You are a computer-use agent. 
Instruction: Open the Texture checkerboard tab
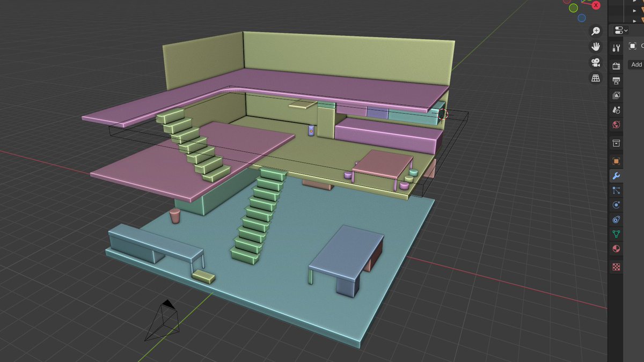click(616, 267)
